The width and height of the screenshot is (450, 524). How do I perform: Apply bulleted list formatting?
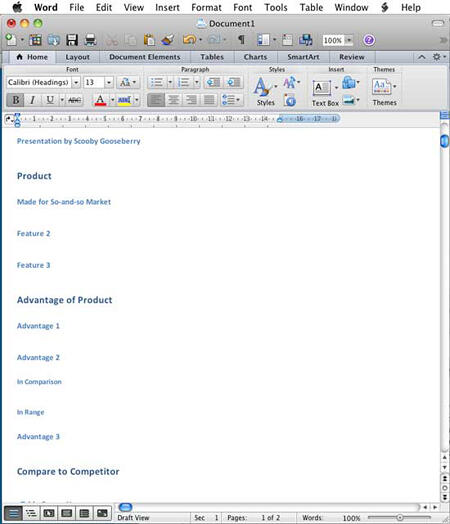[x=156, y=82]
